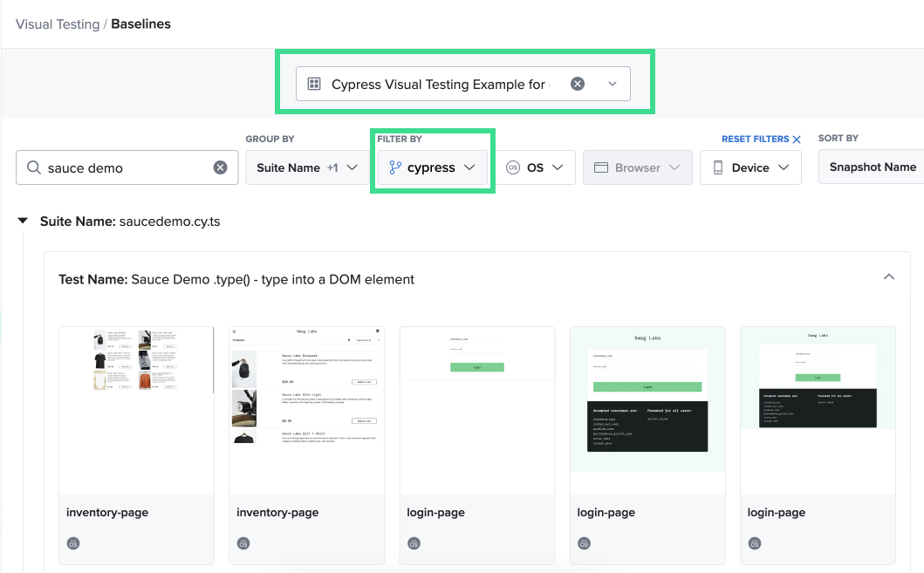Viewport: 924px width, 573px height.
Task: Open the project dropdown chevron
Action: 613,84
